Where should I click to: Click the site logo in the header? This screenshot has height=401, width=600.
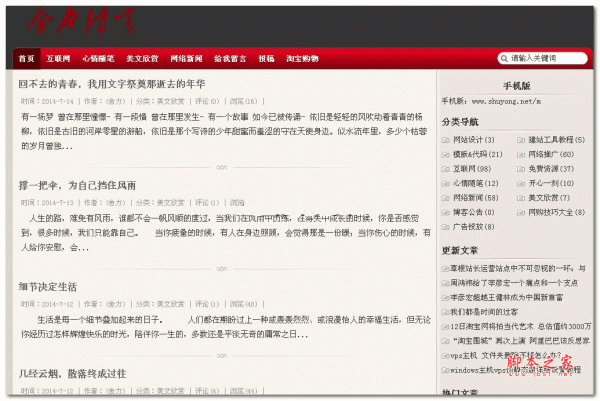tap(80, 21)
